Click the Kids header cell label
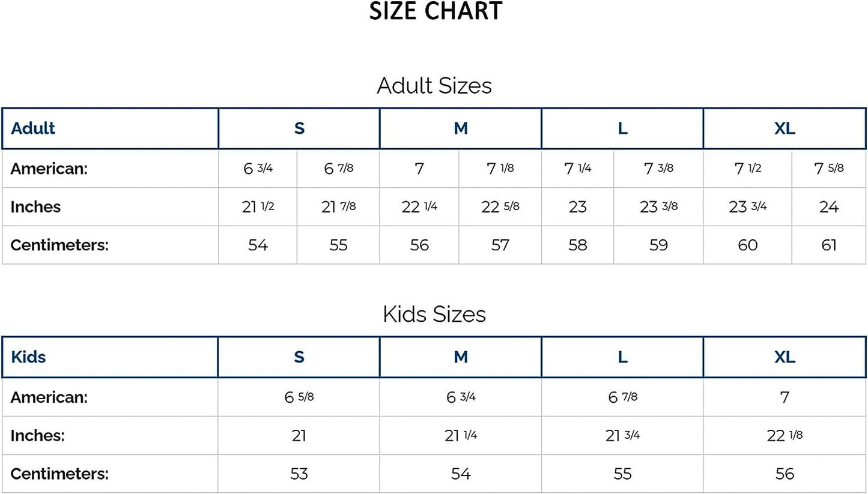 tap(28, 357)
